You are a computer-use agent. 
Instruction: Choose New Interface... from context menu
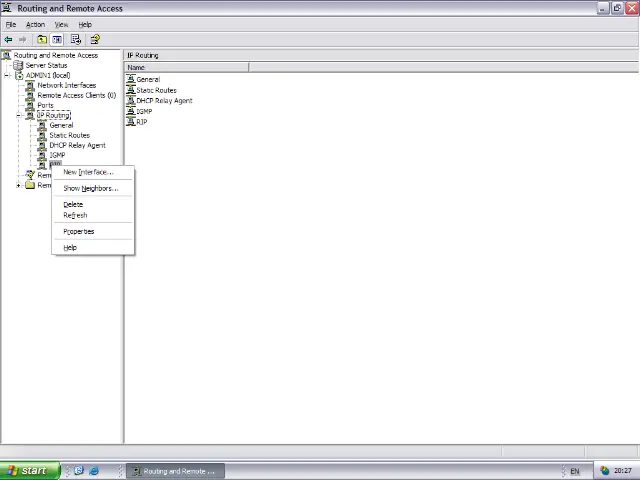click(93, 172)
